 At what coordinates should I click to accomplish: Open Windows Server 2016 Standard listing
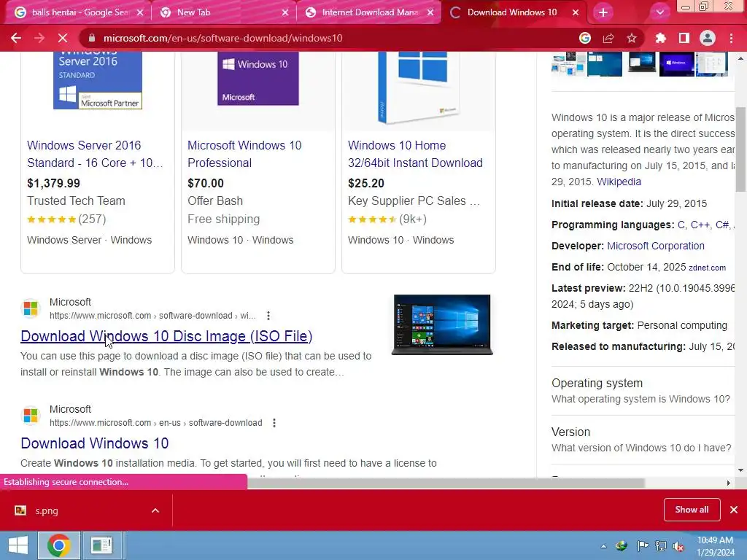click(95, 154)
